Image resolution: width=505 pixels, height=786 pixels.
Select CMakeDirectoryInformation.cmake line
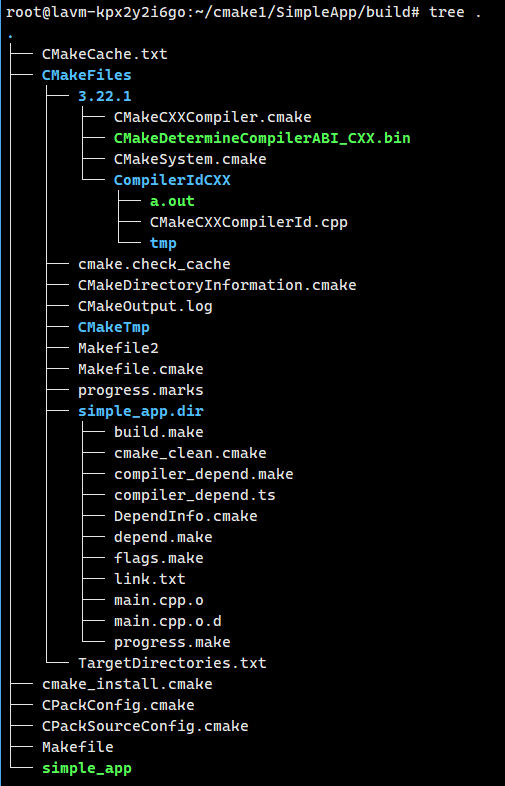pos(217,285)
